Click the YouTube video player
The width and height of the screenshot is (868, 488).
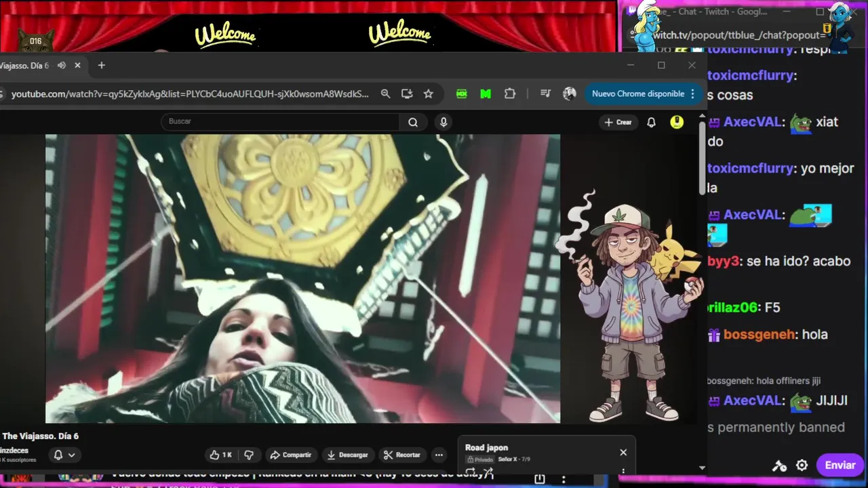302,279
